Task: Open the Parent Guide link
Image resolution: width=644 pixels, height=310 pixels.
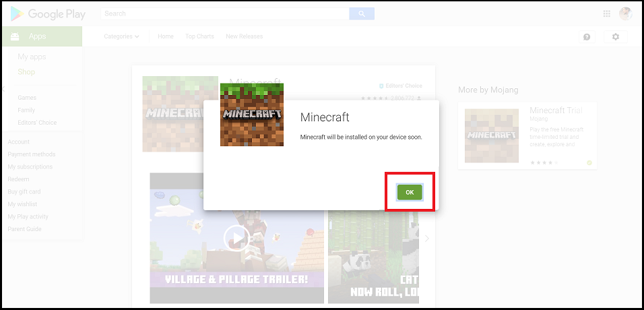Action: tap(24, 229)
